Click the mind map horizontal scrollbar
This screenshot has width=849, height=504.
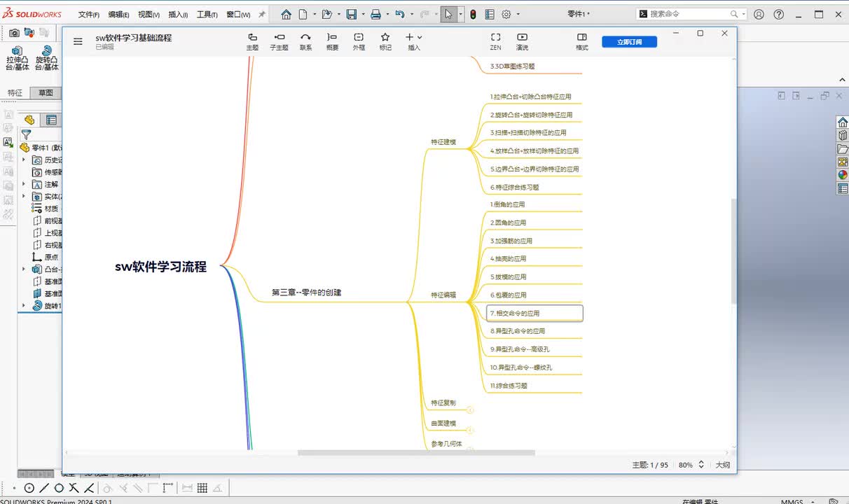[x=416, y=453]
